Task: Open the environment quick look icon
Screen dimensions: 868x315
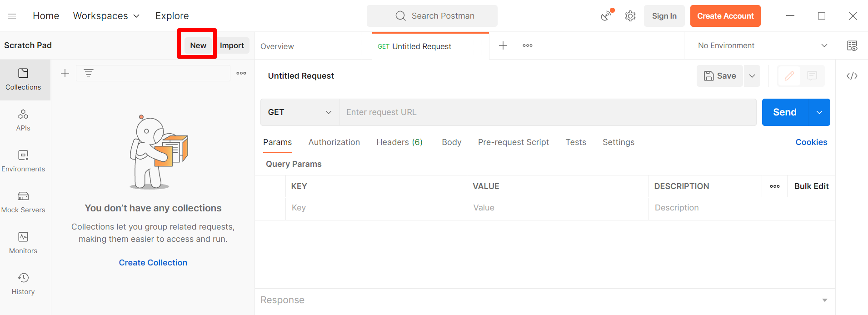Action: point(852,45)
